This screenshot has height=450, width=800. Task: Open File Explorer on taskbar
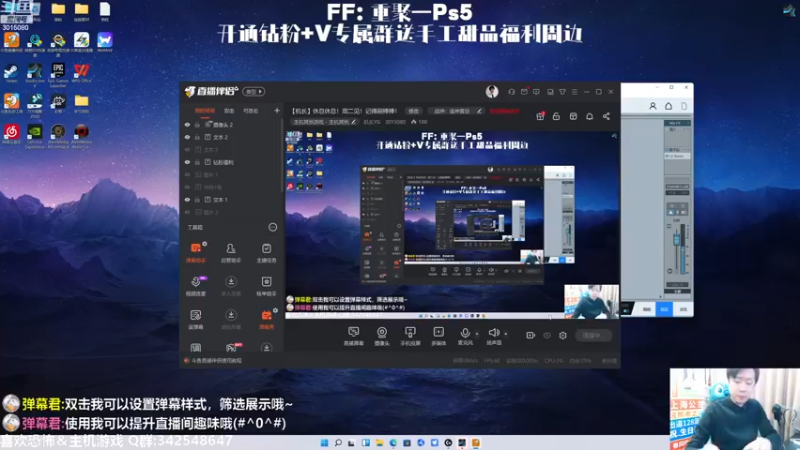[379, 443]
